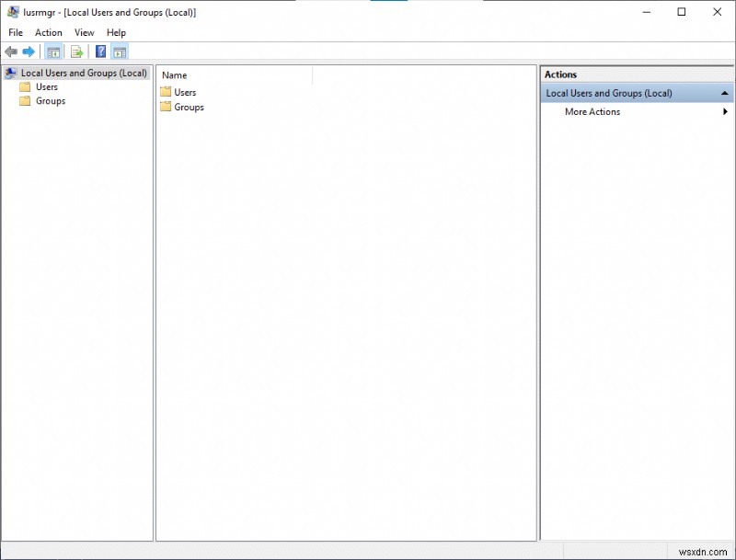This screenshot has width=736, height=560.
Task: Click Local Users and Groups tree root icon
Action: (11, 73)
